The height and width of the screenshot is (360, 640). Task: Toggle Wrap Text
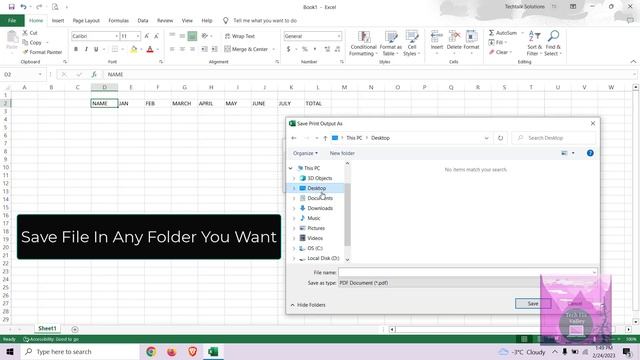[x=240, y=36]
